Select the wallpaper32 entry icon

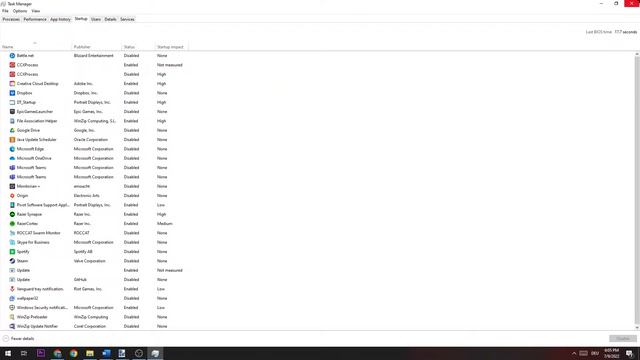(12, 298)
